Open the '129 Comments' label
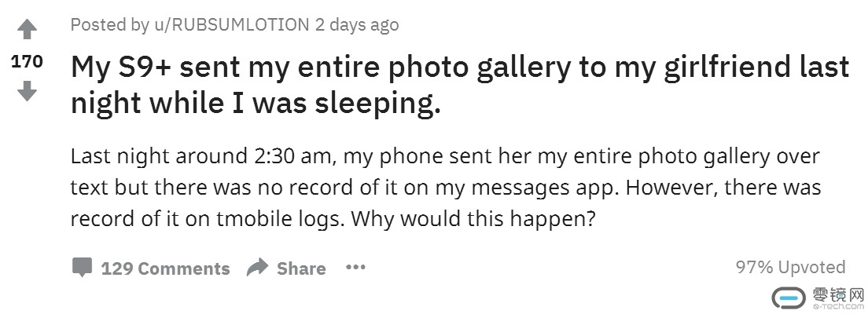868x314 pixels. 165,268
